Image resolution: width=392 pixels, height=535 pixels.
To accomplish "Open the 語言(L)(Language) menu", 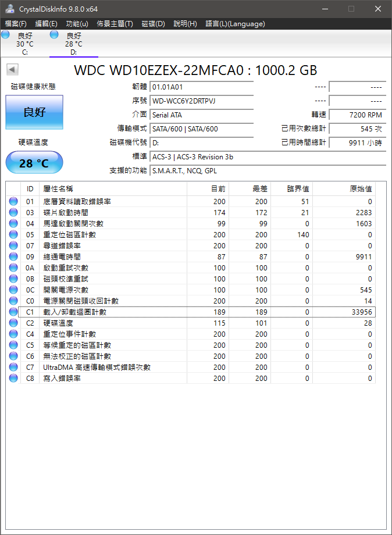I will point(235,23).
